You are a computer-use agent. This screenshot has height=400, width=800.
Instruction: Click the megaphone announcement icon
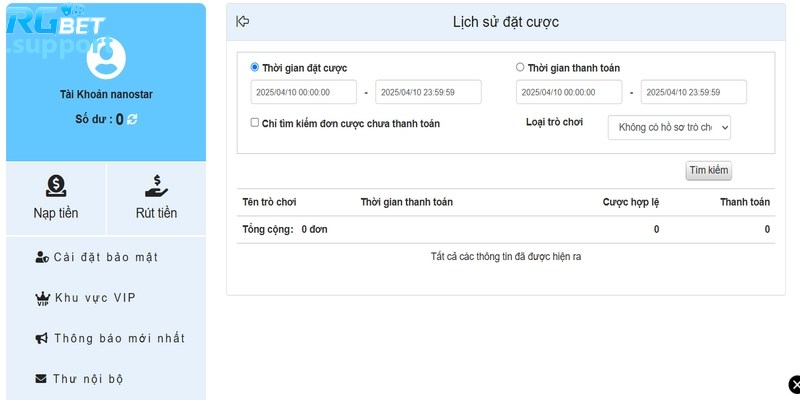click(x=42, y=338)
